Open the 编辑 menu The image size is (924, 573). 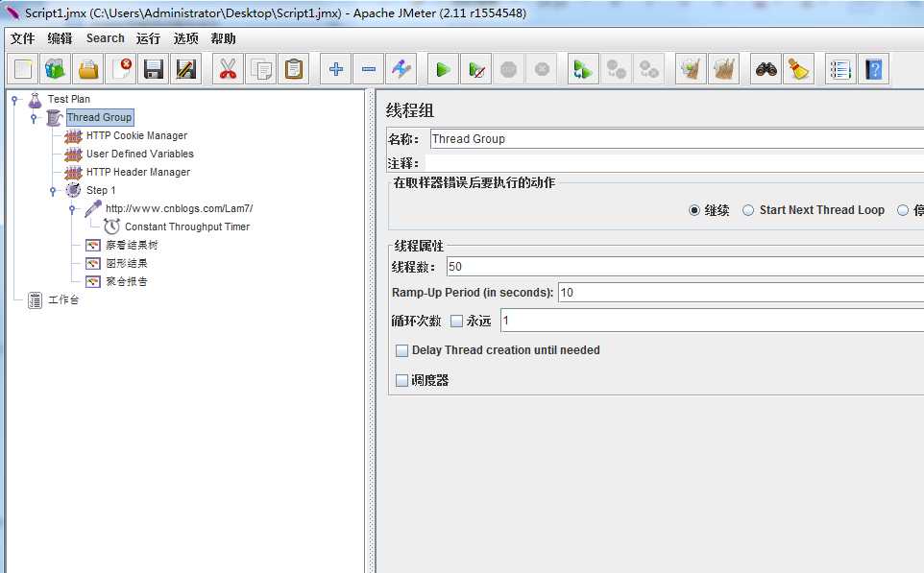pos(60,38)
